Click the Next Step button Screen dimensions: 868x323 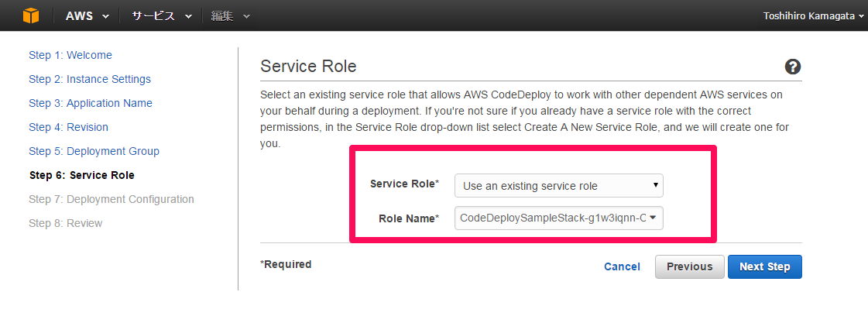764,266
